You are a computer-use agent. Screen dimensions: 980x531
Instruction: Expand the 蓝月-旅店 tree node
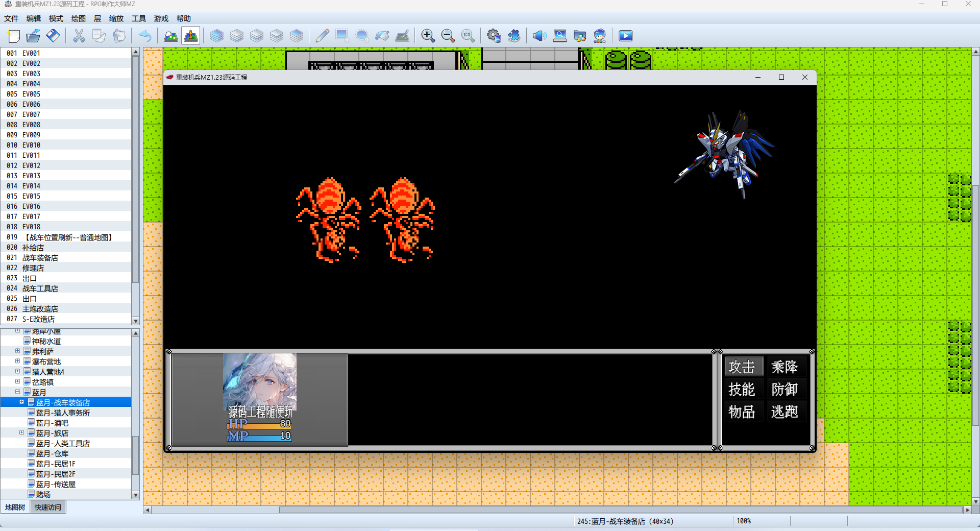22,433
